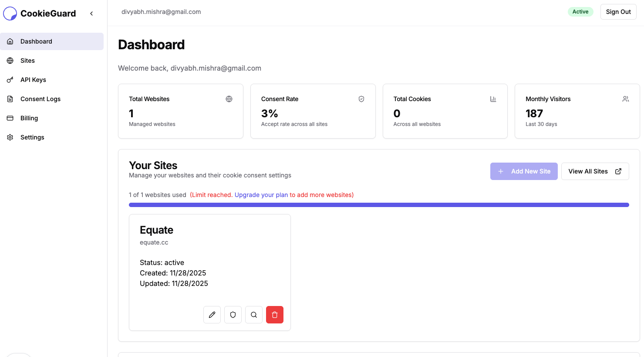Viewport: 644px width, 357px height.
Task: Collapse the sidebar with the chevron
Action: [x=91, y=14]
